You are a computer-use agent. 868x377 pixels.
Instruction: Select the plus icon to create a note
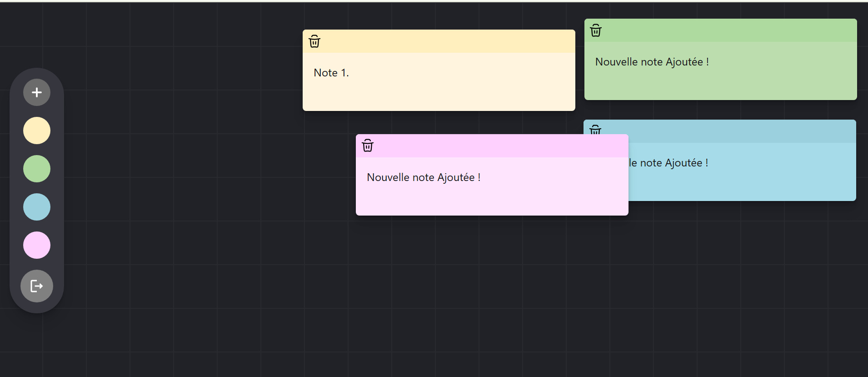pos(36,92)
